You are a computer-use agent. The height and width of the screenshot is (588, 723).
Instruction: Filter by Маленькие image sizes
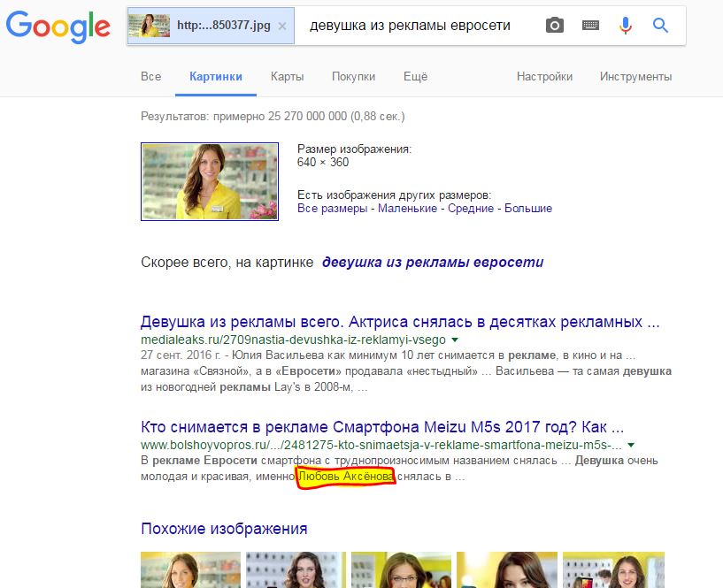click(408, 209)
